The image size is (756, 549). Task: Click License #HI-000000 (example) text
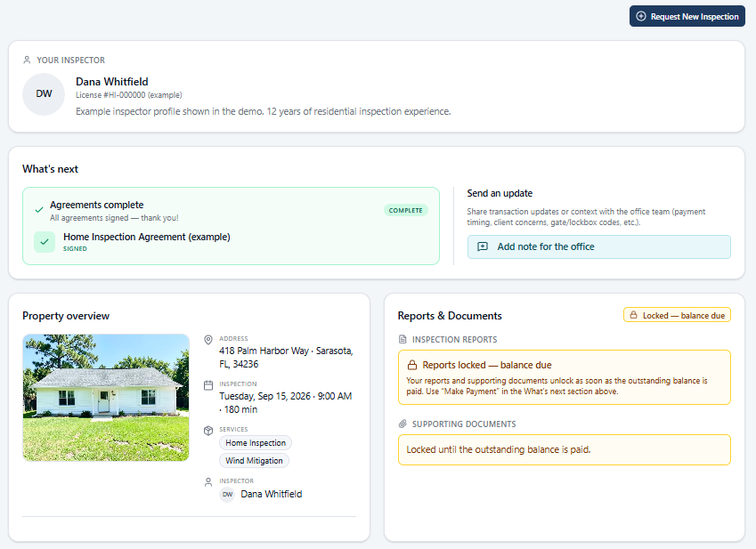click(129, 95)
